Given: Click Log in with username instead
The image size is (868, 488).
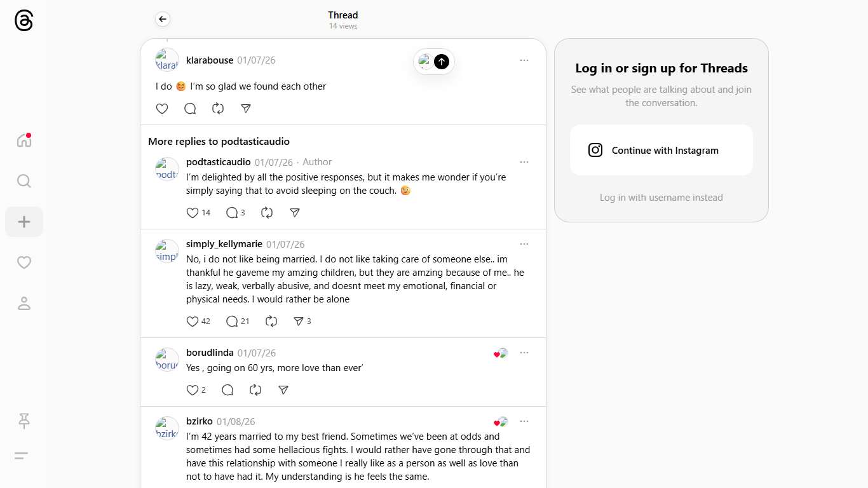Looking at the screenshot, I should coord(661,198).
